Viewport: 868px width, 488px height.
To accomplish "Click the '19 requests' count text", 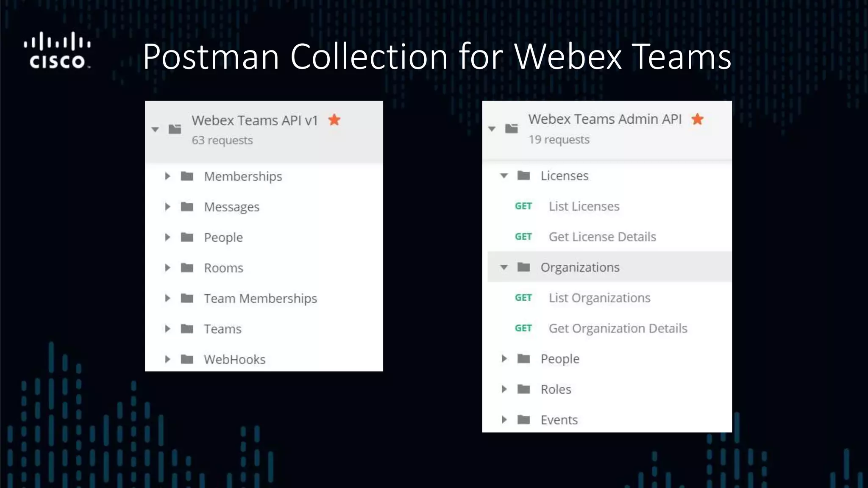I will point(559,139).
